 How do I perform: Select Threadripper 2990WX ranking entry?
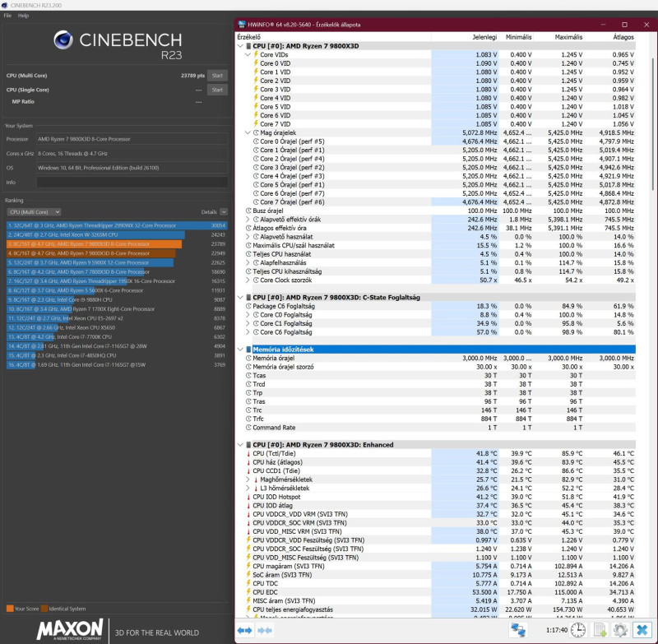(x=117, y=225)
